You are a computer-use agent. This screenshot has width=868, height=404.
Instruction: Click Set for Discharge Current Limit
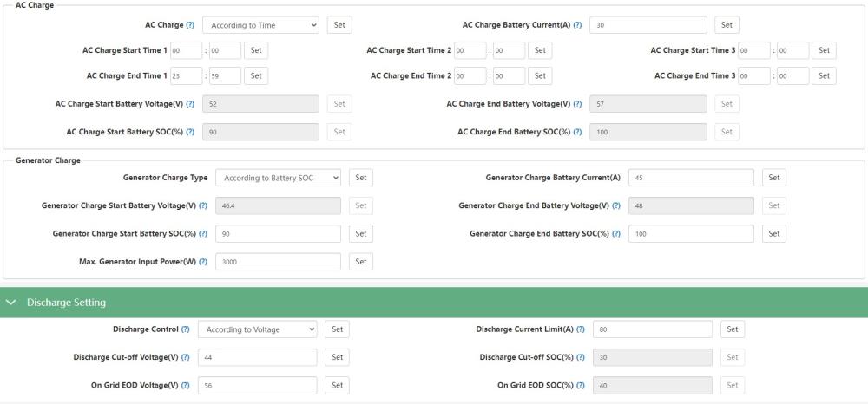pyautogui.click(x=733, y=329)
